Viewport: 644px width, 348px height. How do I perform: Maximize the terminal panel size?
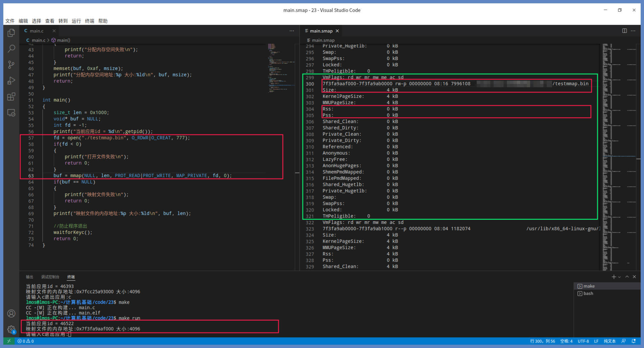pyautogui.click(x=627, y=277)
